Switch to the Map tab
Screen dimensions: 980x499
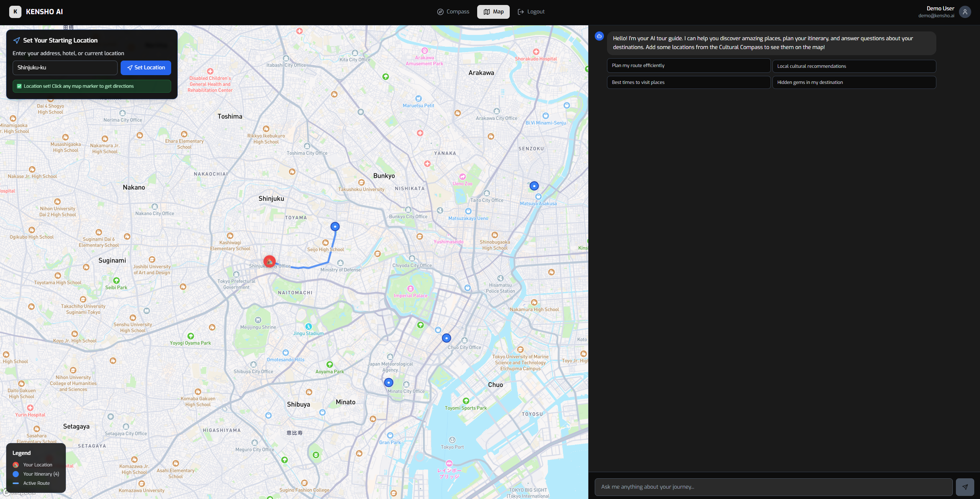(493, 11)
